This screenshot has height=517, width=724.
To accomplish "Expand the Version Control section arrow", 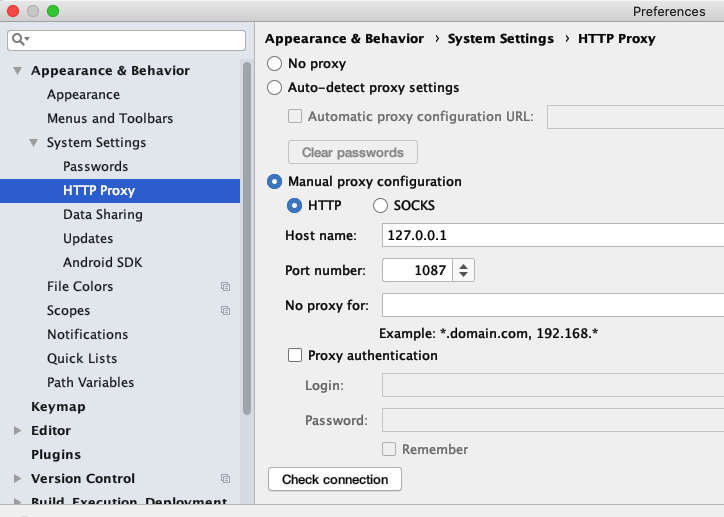I will coord(18,479).
